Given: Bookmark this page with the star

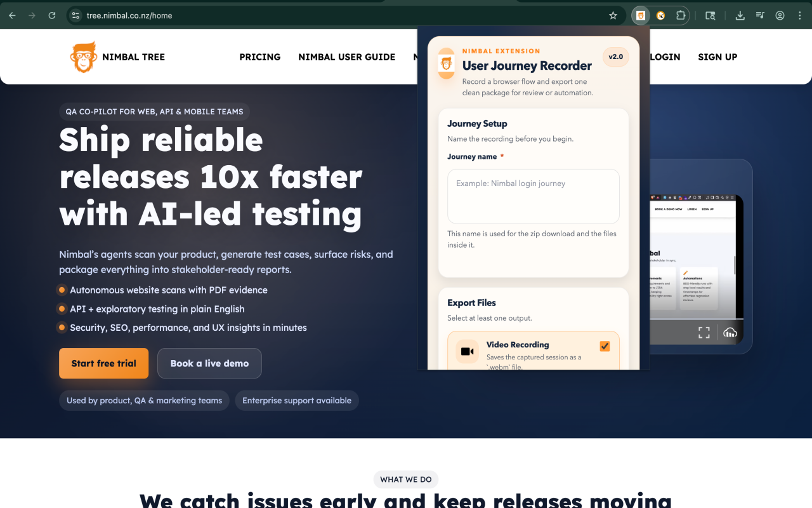Looking at the screenshot, I should (613, 16).
